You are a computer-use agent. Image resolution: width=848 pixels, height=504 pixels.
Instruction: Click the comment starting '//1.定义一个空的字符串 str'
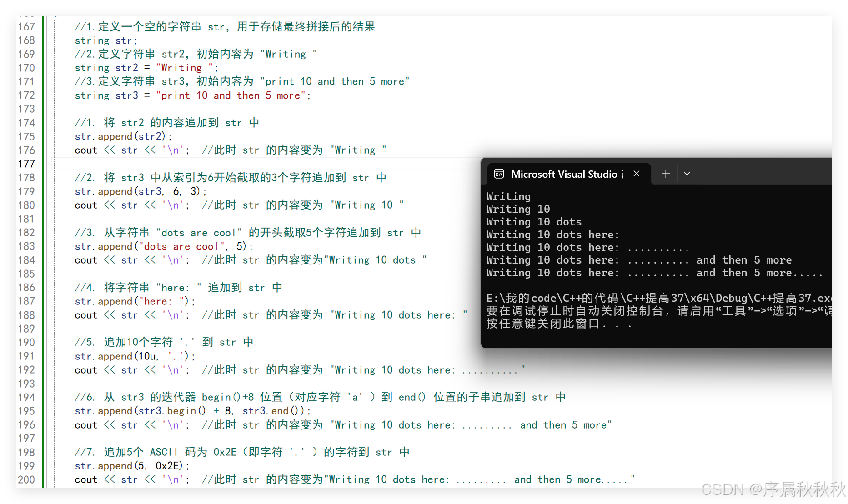click(x=225, y=26)
